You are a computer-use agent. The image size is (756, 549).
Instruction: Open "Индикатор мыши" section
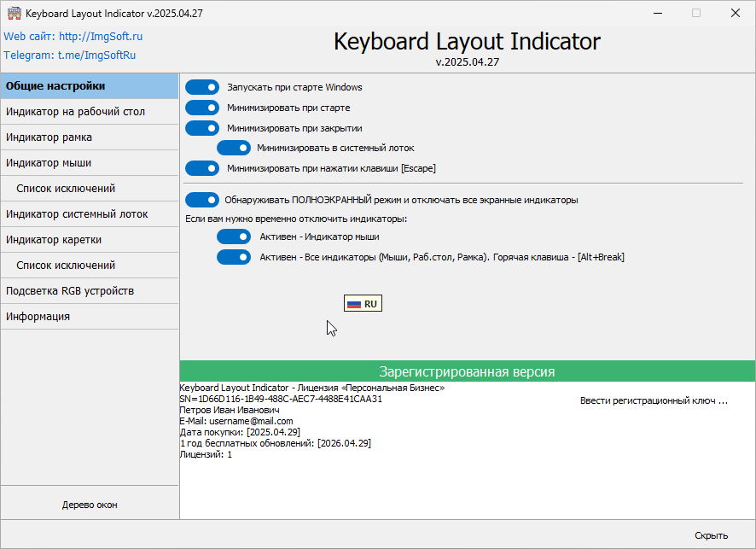[x=90, y=162]
